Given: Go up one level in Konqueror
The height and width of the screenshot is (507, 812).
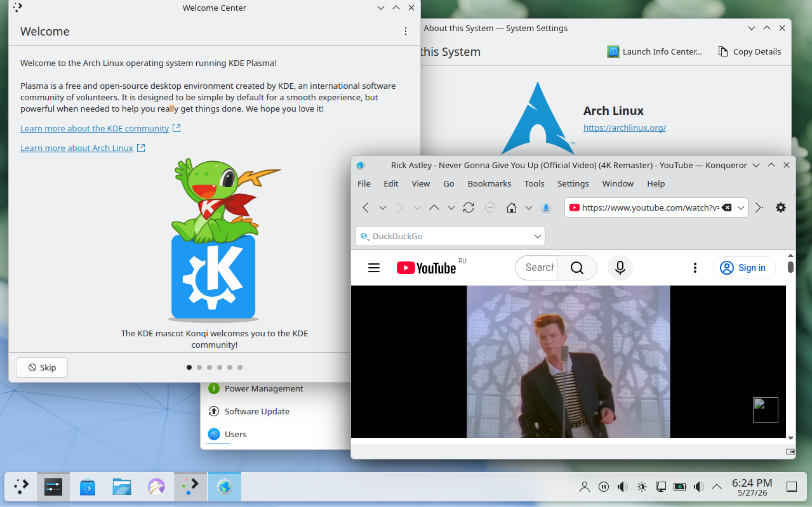Looking at the screenshot, I should click(434, 207).
